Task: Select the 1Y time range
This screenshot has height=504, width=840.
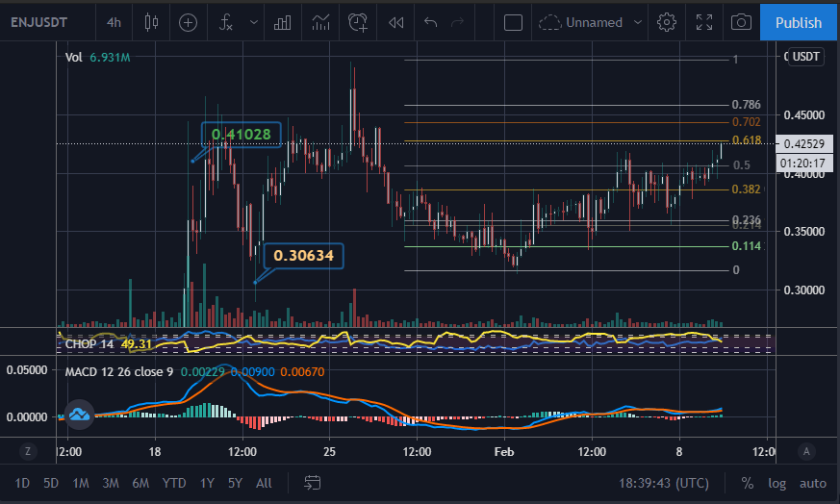Action: click(207, 483)
